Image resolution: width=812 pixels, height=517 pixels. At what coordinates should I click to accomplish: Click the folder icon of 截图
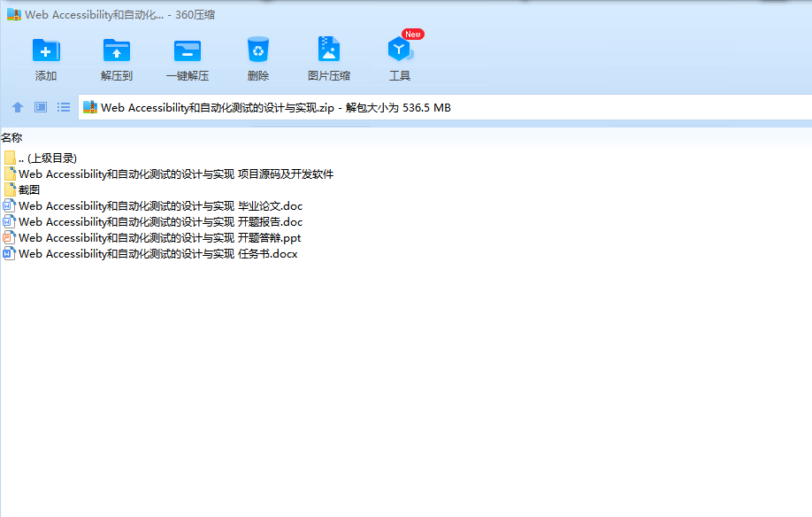click(x=10, y=189)
